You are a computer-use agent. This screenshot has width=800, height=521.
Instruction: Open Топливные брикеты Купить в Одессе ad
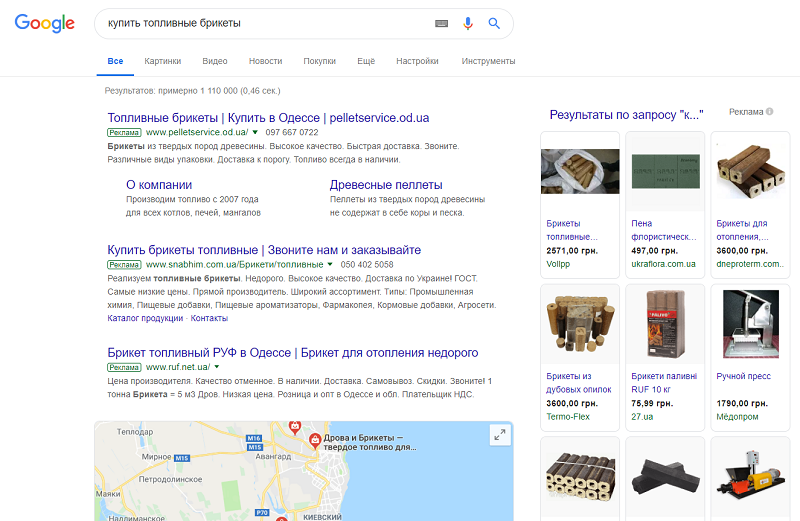[x=268, y=118]
